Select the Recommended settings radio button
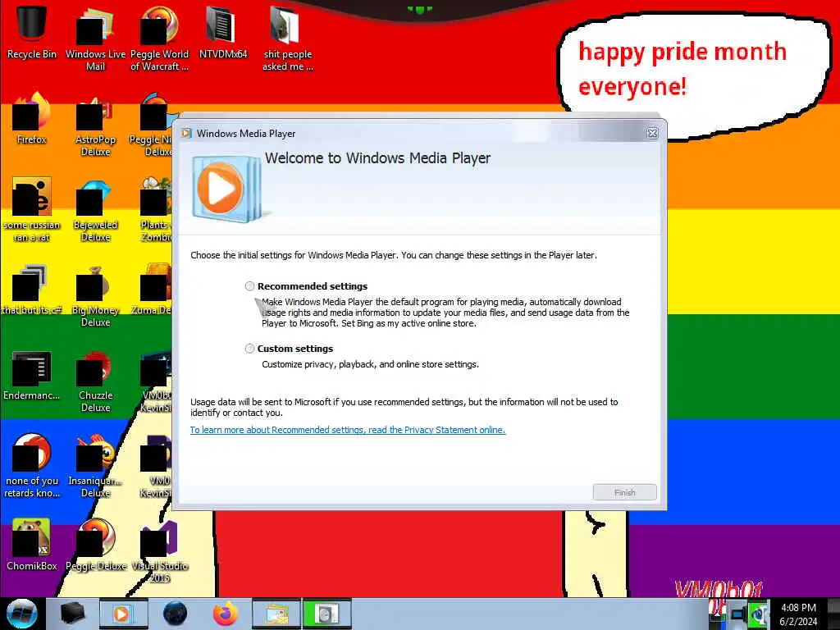840x630 pixels. [249, 286]
